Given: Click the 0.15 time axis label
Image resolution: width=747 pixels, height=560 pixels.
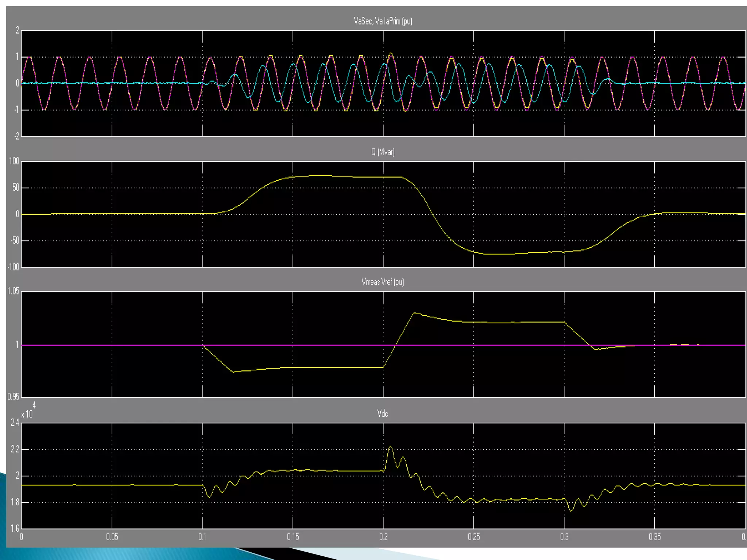Looking at the screenshot, I should [293, 537].
